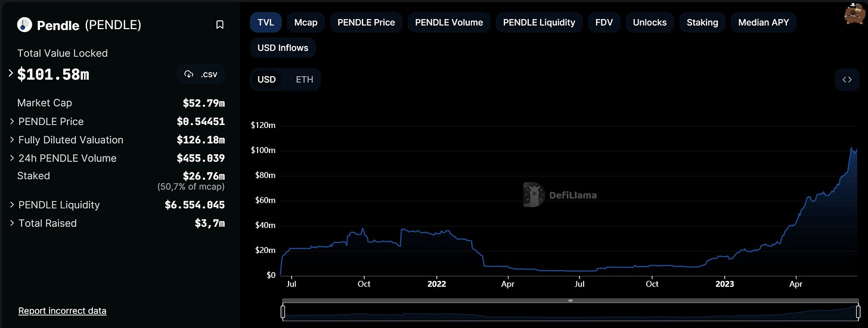The height and width of the screenshot is (328, 868).
Task: Enable the PENDLE Liquidity chart metric
Action: (x=539, y=23)
